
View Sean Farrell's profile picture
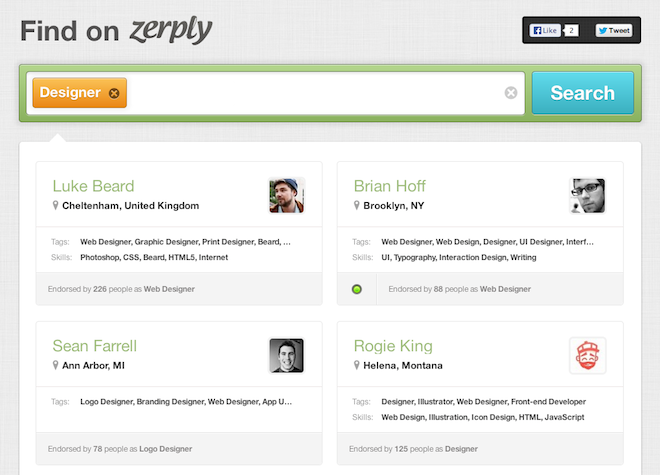tap(287, 355)
